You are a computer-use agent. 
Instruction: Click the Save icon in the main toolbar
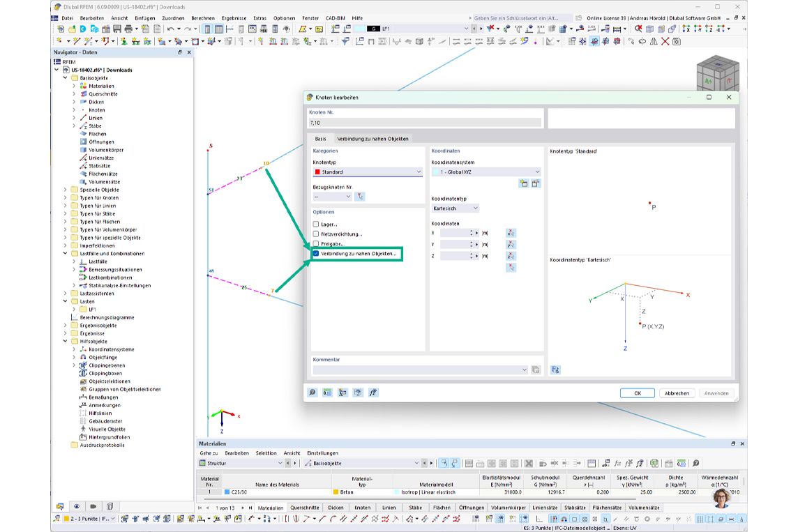117,29
